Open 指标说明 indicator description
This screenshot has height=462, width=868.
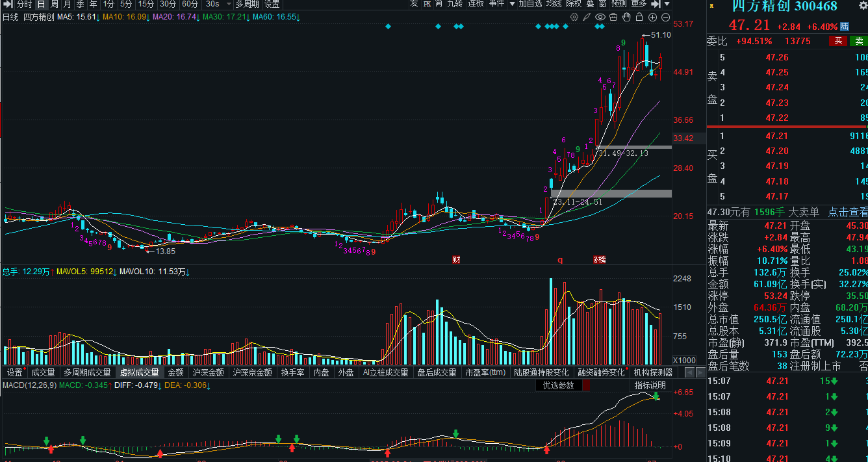click(650, 386)
